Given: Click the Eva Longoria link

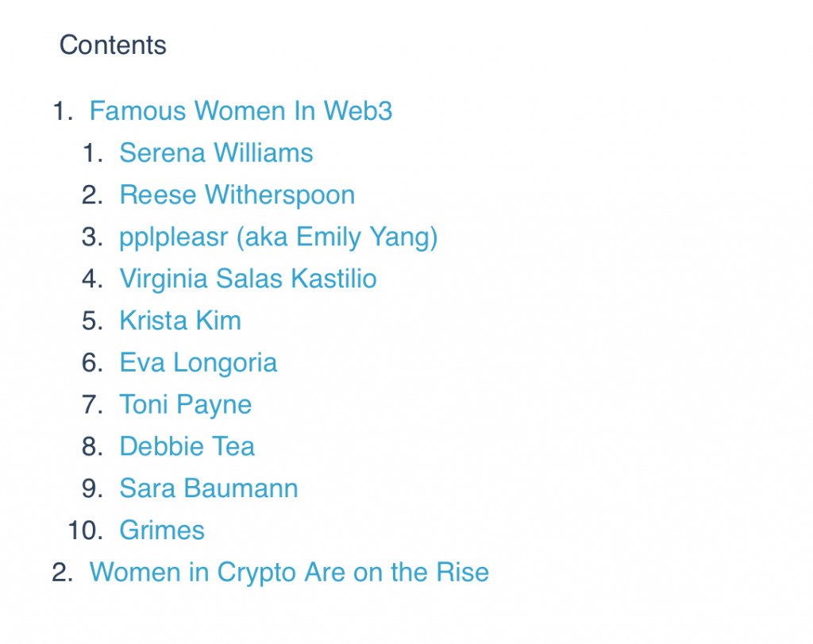Looking at the screenshot, I should [198, 362].
